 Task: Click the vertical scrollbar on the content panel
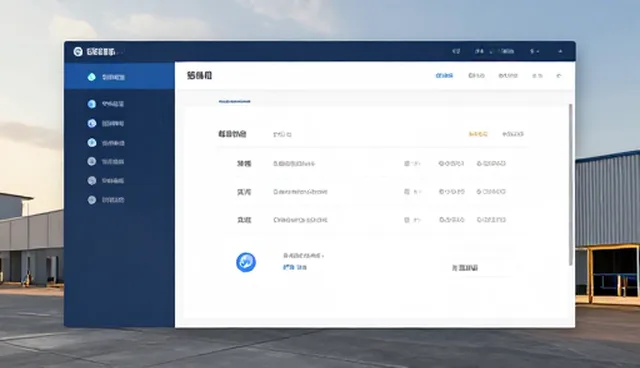point(571,184)
